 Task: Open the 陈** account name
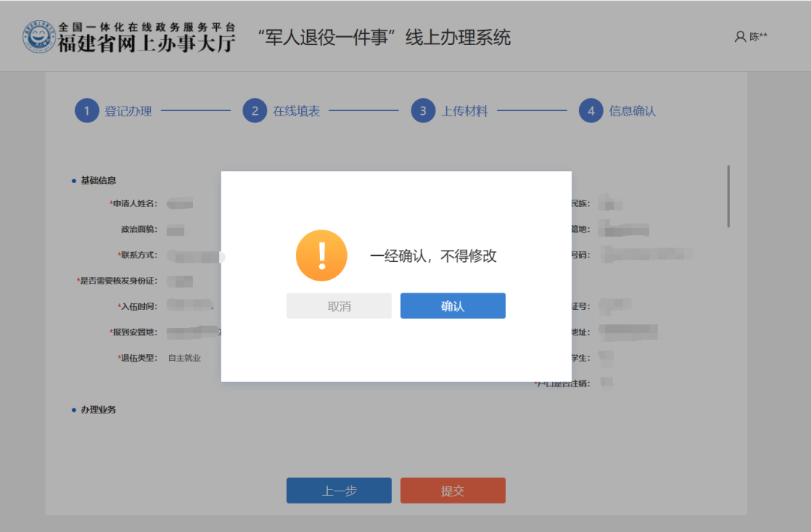point(758,37)
